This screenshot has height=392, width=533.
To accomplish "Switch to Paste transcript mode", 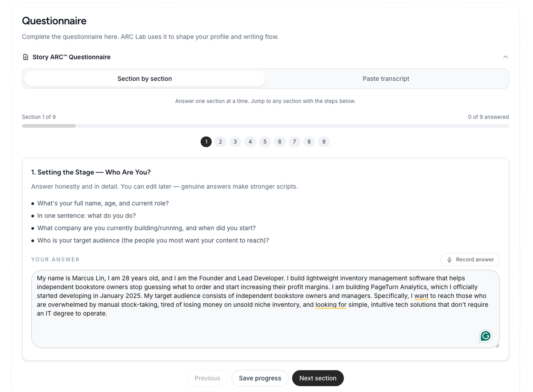I will (386, 79).
